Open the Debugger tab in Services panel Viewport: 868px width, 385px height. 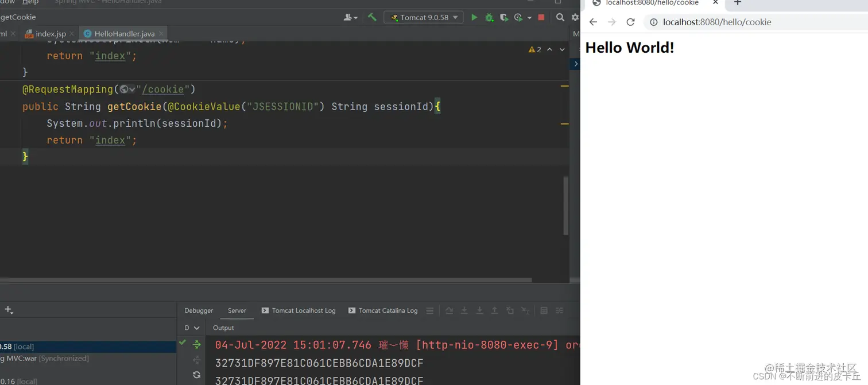pyautogui.click(x=199, y=310)
